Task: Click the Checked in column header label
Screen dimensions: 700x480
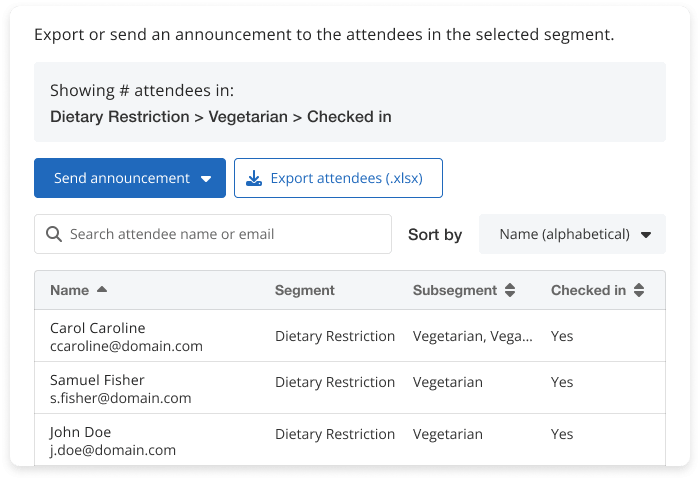Action: pyautogui.click(x=588, y=290)
